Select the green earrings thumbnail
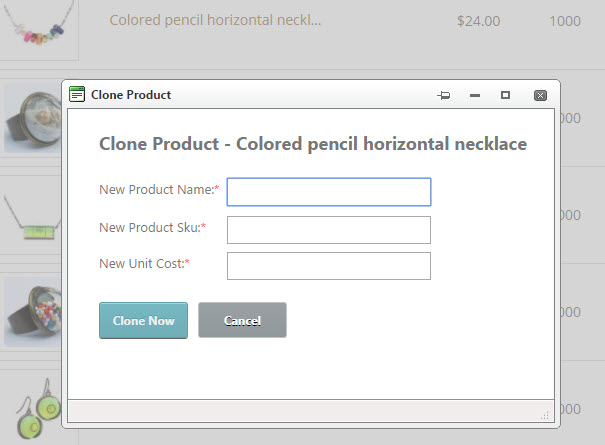605x445 pixels. (x=39, y=409)
